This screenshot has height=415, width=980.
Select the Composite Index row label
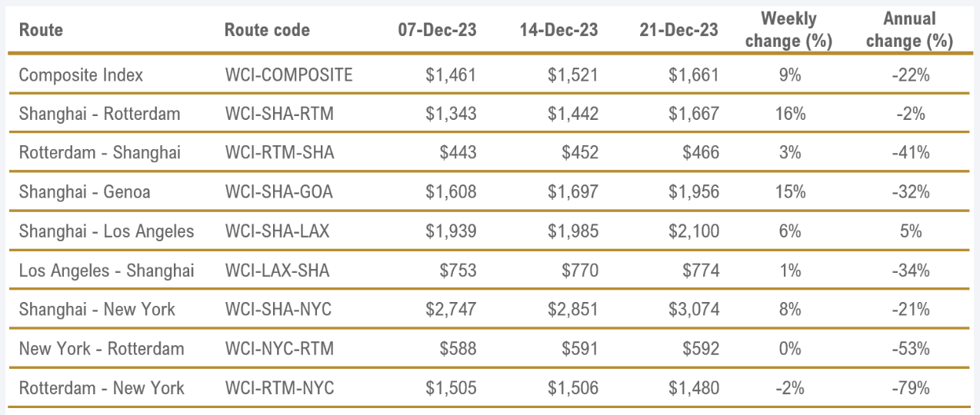click(x=81, y=75)
